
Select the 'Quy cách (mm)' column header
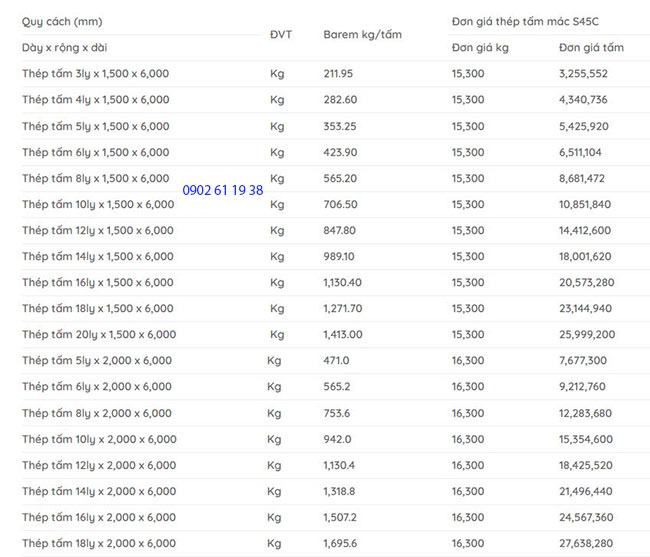(62, 21)
